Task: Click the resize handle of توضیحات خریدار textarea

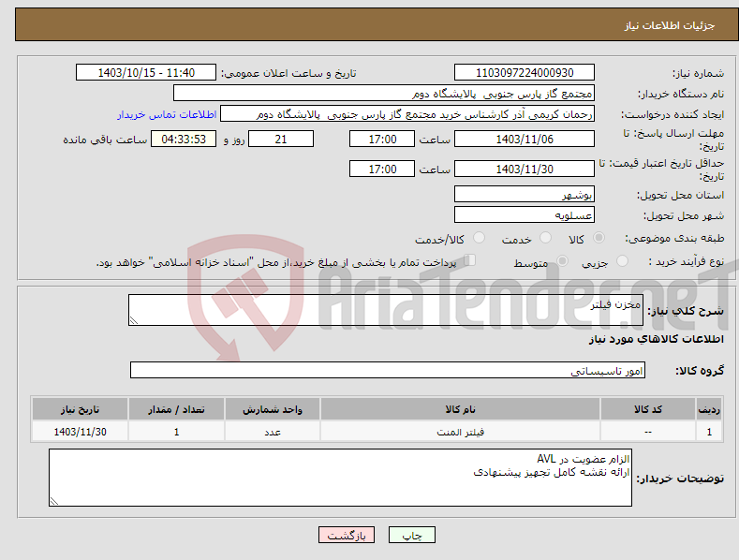Action: 54,502
